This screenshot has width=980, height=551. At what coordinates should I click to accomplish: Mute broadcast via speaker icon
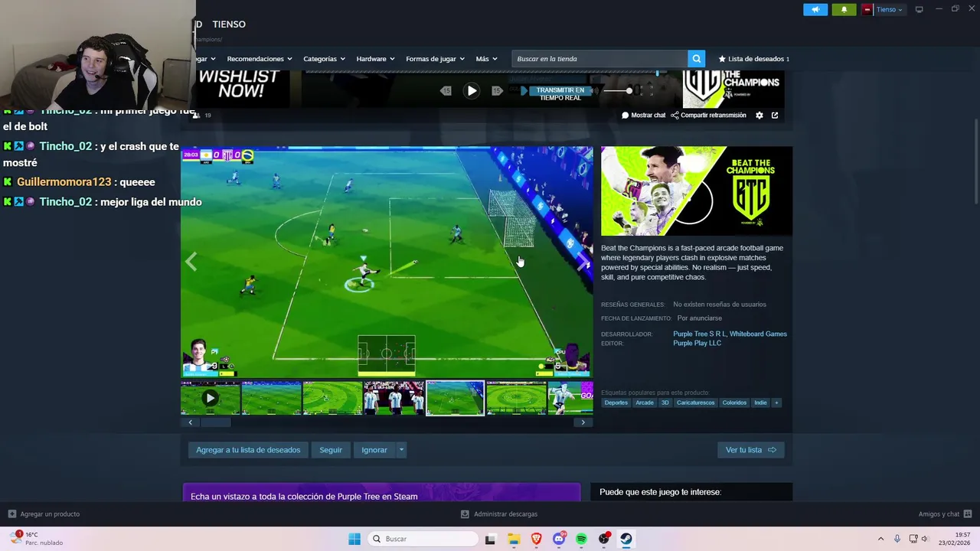click(595, 91)
